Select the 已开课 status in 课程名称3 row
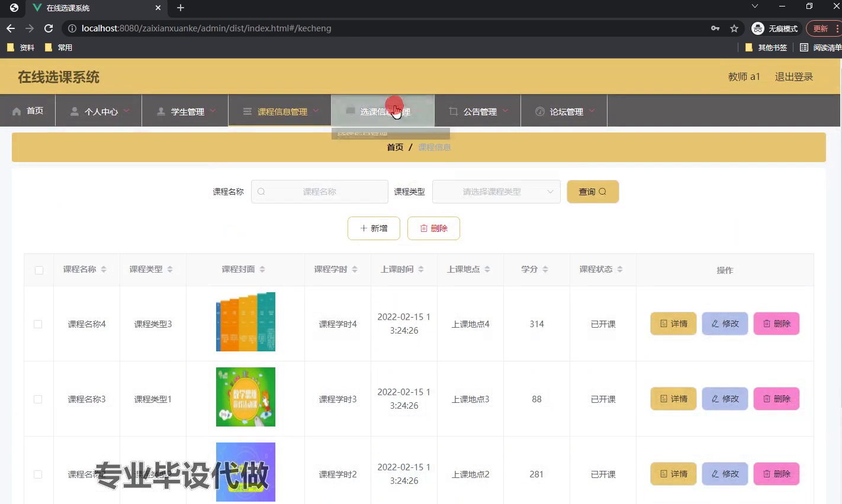Screen dimensions: 842x504 pyautogui.click(x=603, y=399)
